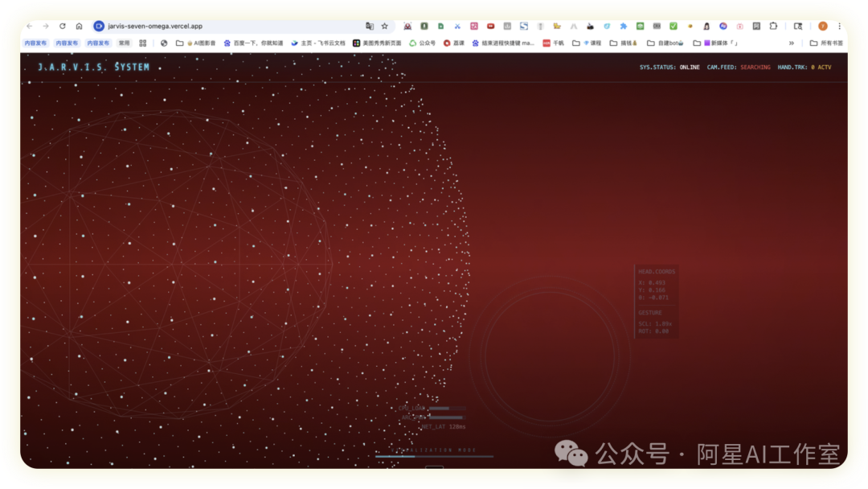
Task: Click the ROT: 0.00 rotation value
Action: coord(653,331)
